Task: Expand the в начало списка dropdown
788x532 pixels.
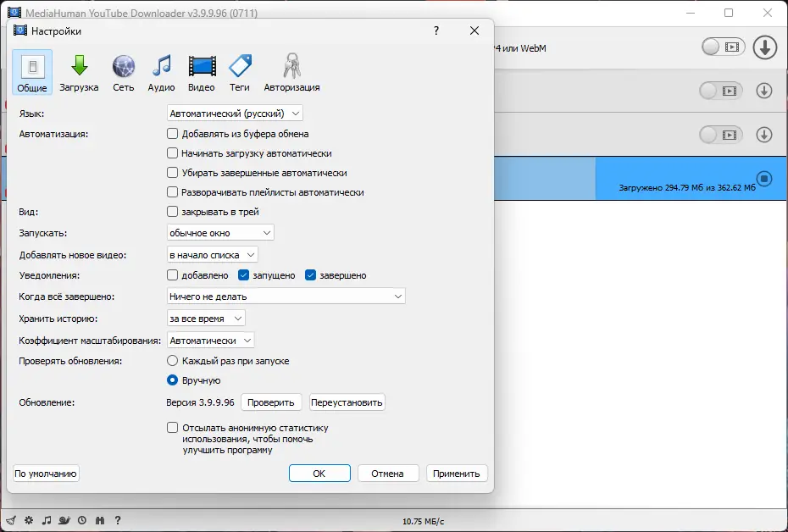Action: (212, 255)
